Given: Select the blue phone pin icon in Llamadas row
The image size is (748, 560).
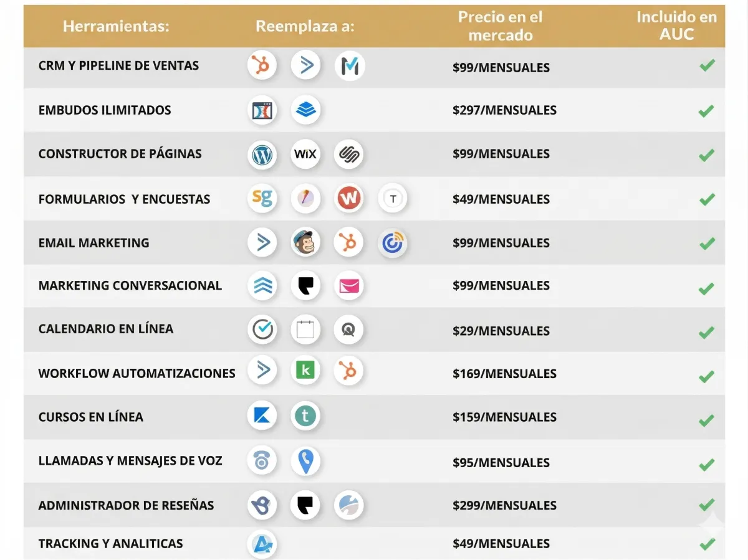Looking at the screenshot, I should pos(305,462).
